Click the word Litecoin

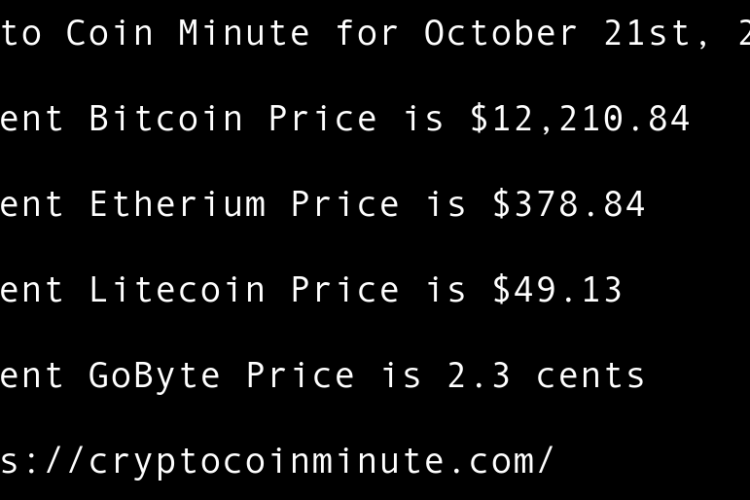pos(178,290)
